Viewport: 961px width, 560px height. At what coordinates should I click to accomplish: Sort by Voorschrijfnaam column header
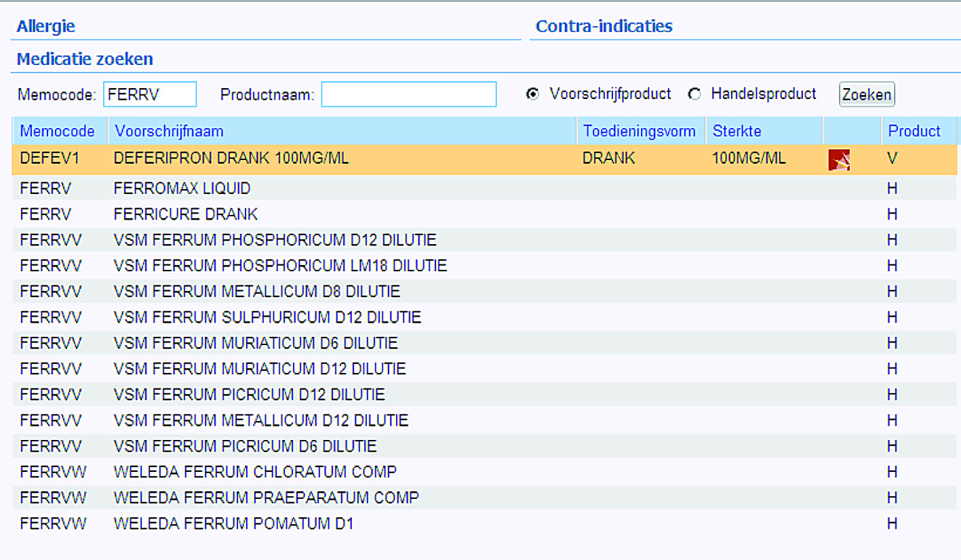coord(168,131)
